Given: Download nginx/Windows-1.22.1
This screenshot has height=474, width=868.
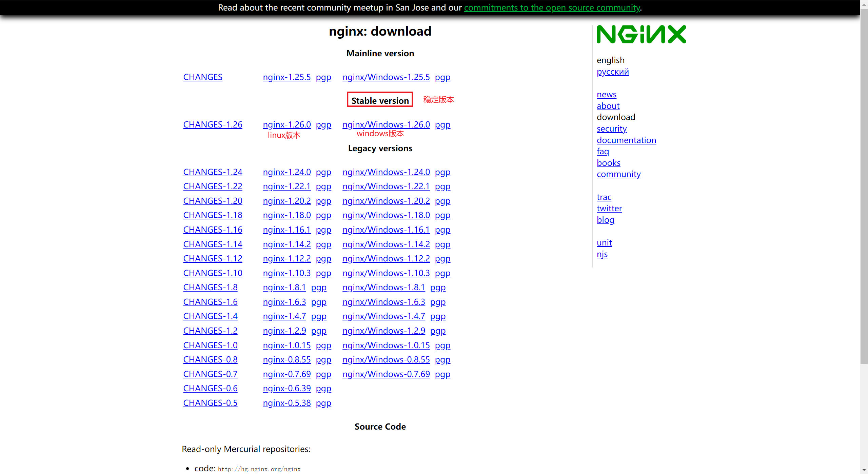Looking at the screenshot, I should pyautogui.click(x=386, y=186).
